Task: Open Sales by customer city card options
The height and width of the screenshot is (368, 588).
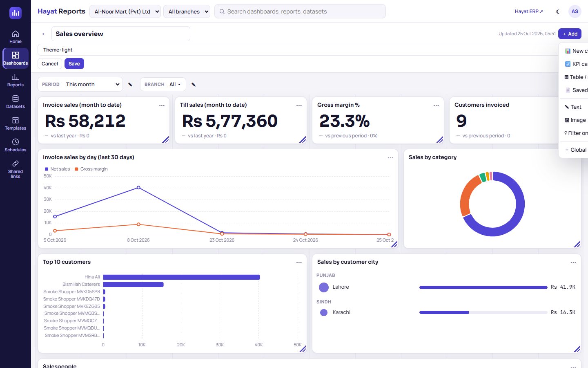Action: click(x=573, y=263)
